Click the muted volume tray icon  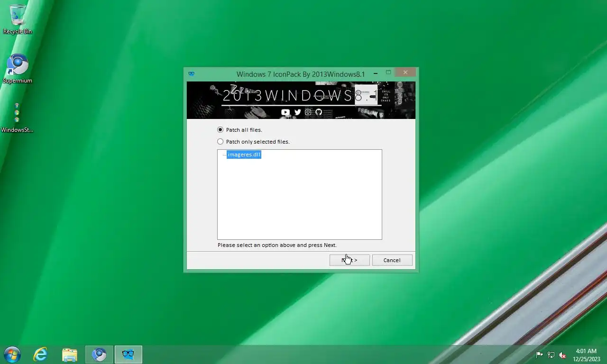coord(562,355)
